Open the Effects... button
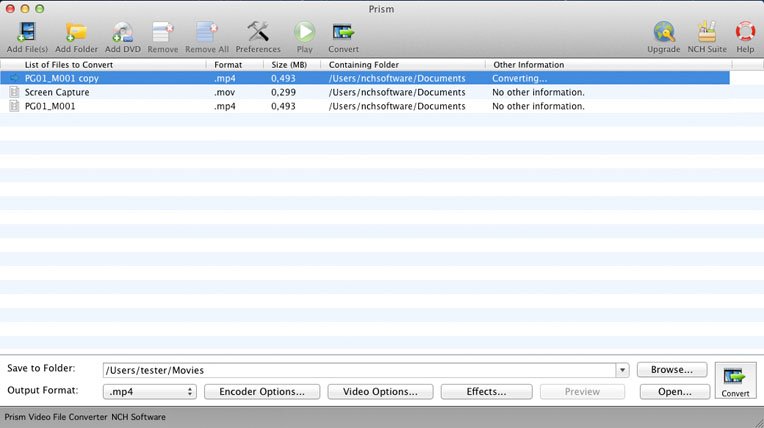Viewport: 764px width, 428px height. click(x=485, y=392)
